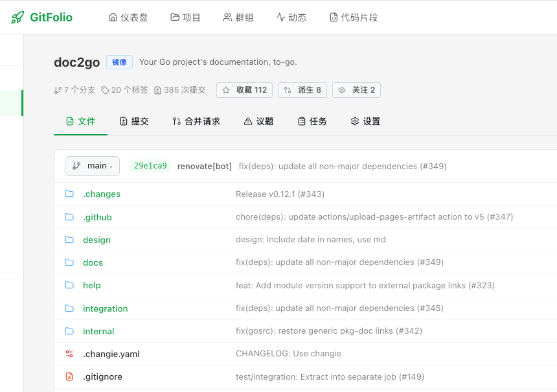Screen dimensions: 557x392
Task: Click the integration folder icon
Action: pyautogui.click(x=69, y=308)
